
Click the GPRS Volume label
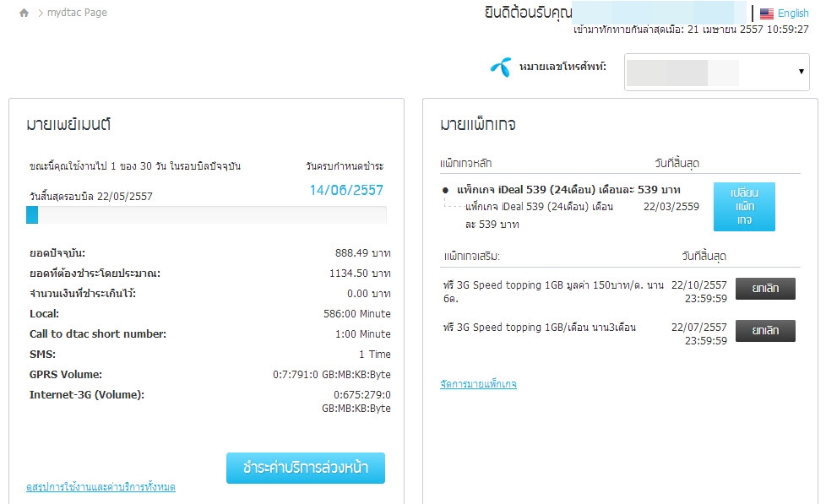click(66, 375)
